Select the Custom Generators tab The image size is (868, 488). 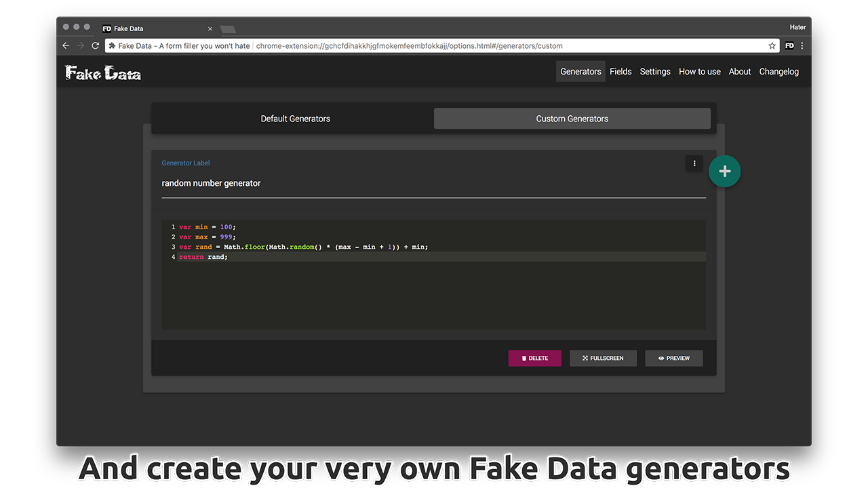click(572, 119)
